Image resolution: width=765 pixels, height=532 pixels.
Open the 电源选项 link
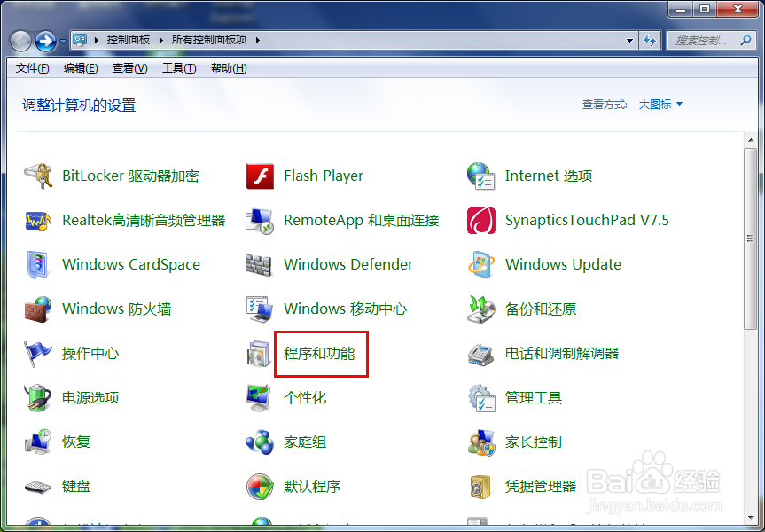(90, 398)
